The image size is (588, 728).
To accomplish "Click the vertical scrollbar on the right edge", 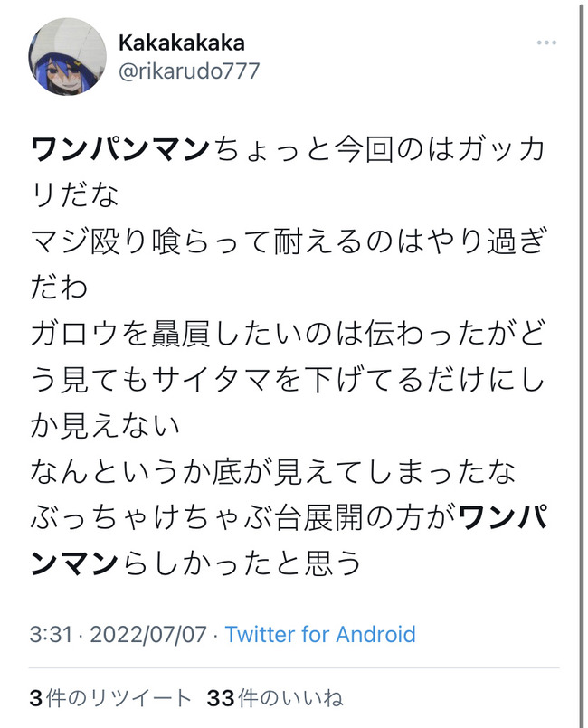I will (581, 364).
